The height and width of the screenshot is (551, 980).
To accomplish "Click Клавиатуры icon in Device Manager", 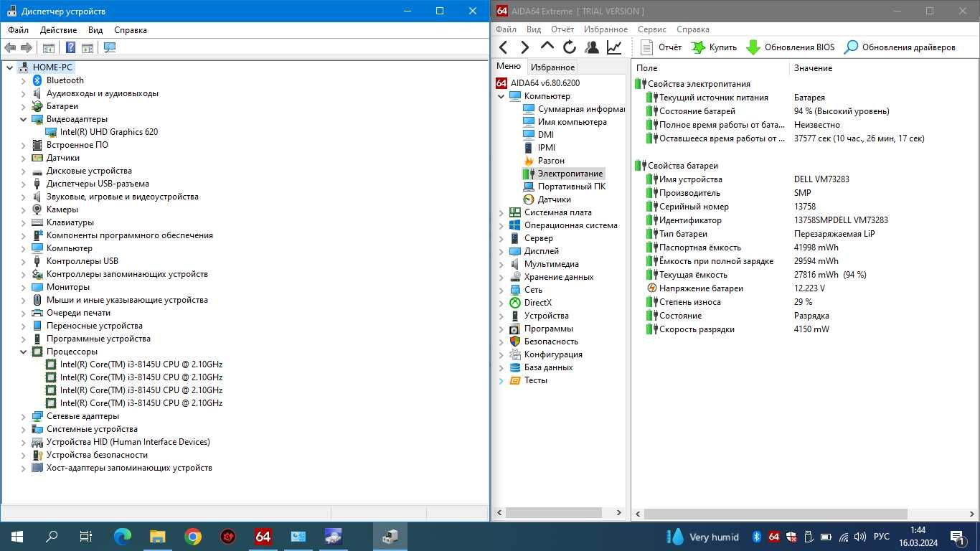I will 37,222.
